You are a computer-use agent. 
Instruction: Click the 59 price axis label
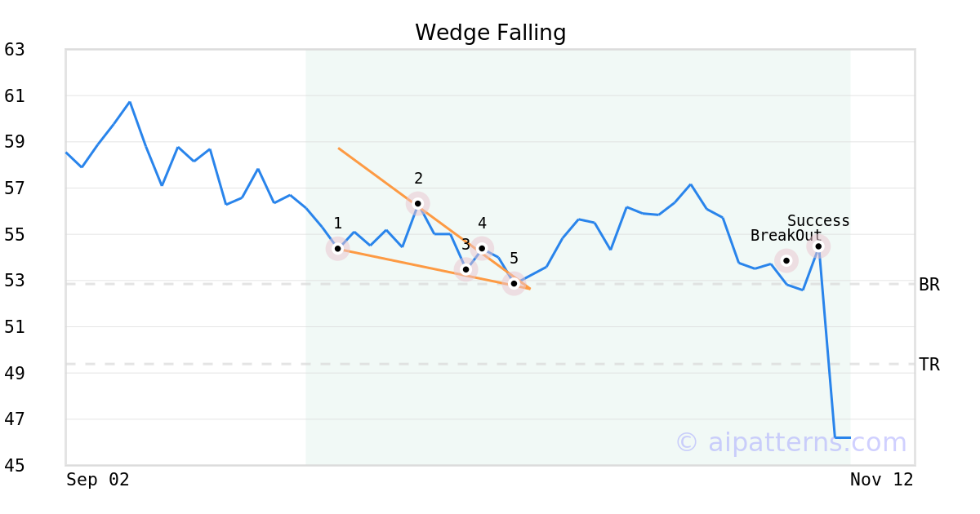click(x=15, y=142)
